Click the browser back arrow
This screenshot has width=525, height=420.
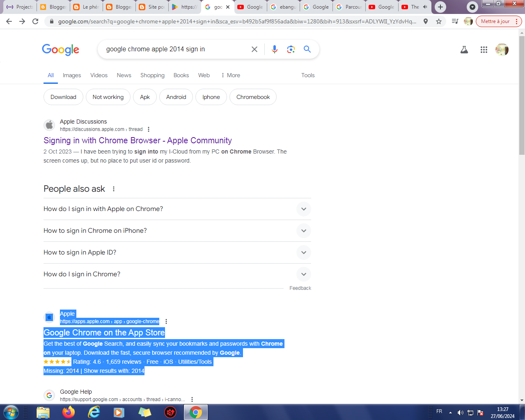[9, 21]
